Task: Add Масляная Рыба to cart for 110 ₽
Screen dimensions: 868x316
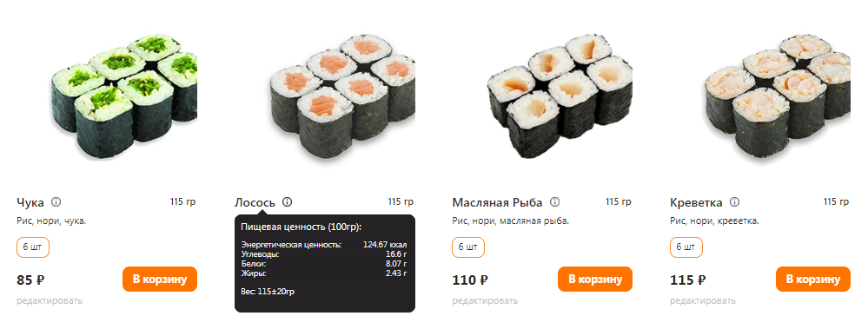Action: click(x=595, y=279)
